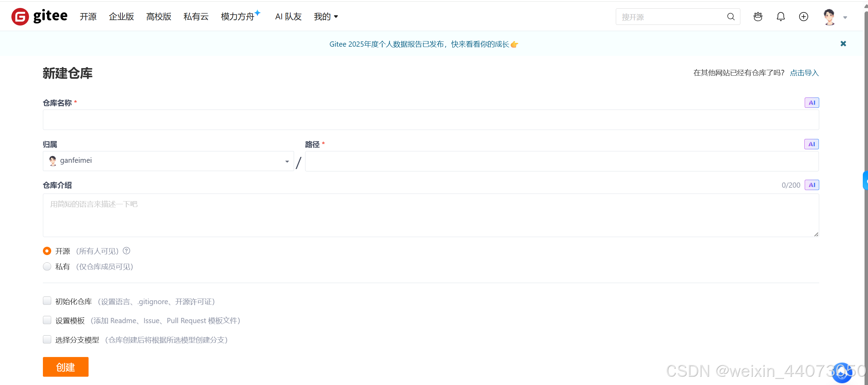The width and height of the screenshot is (868, 385).
Task: Expand the 我的 navigation dropdown
Action: pos(326,16)
